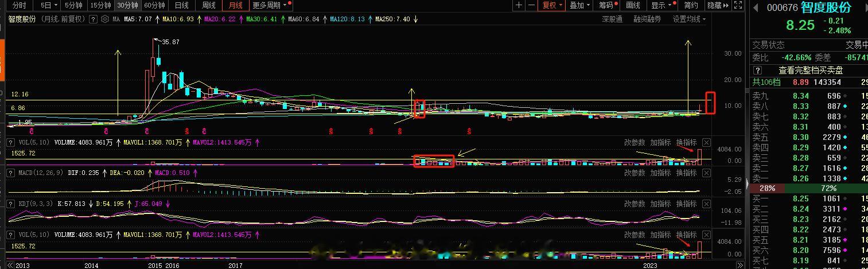Open the 复权 dropdown

552,5
